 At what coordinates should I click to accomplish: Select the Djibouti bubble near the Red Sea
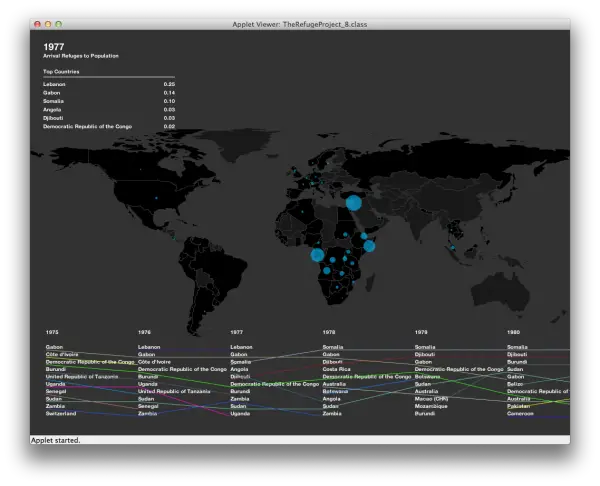pos(364,236)
